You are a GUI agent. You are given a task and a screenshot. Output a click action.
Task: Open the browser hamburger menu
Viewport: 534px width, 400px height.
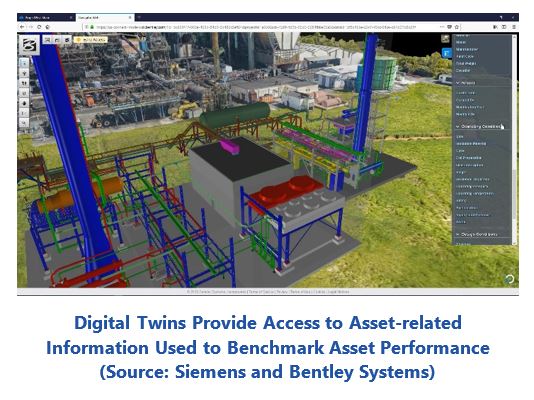pyautogui.click(x=513, y=27)
